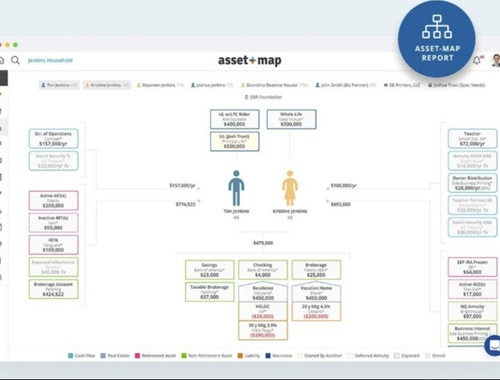This screenshot has height=380, width=500.
Task: Toggle the Joshua Jenkins member chip
Action: (x=212, y=85)
